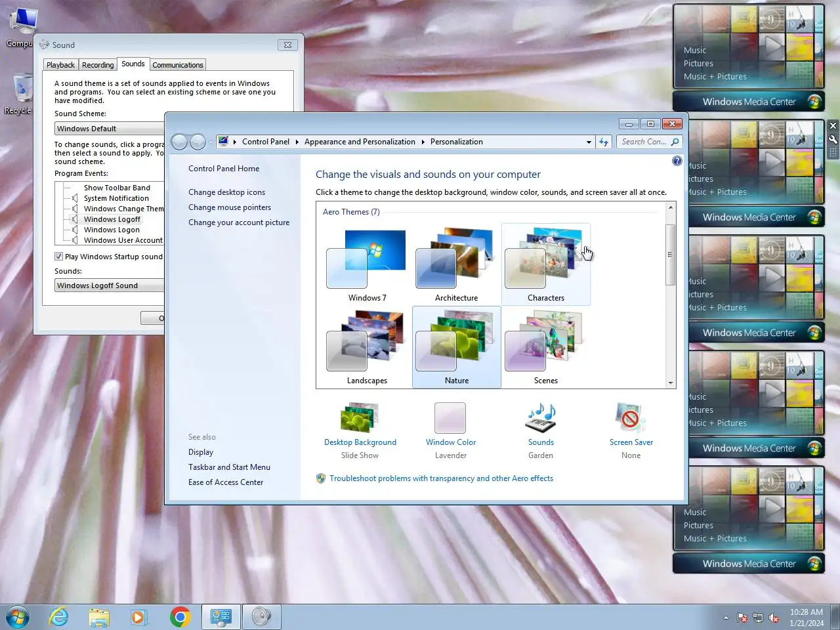Screen dimensions: 840x630
Task: Select System Notification program event
Action: click(x=116, y=198)
